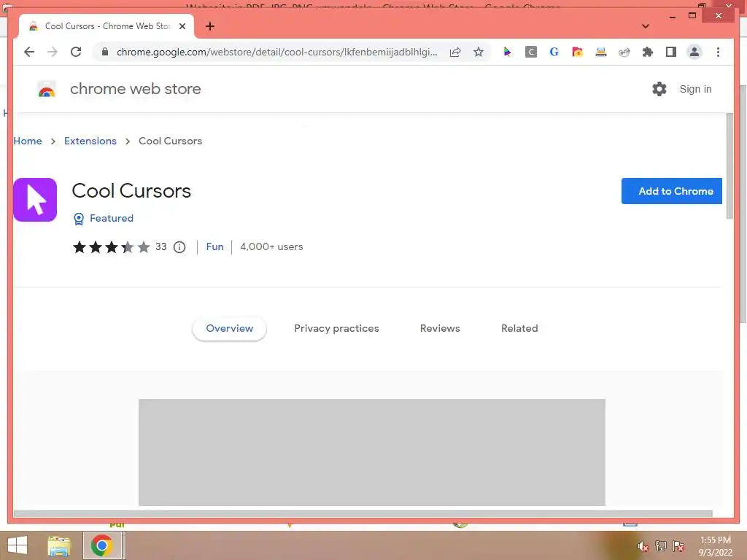
Task: Close the Cool Cursors browser tab
Action: 182,26
